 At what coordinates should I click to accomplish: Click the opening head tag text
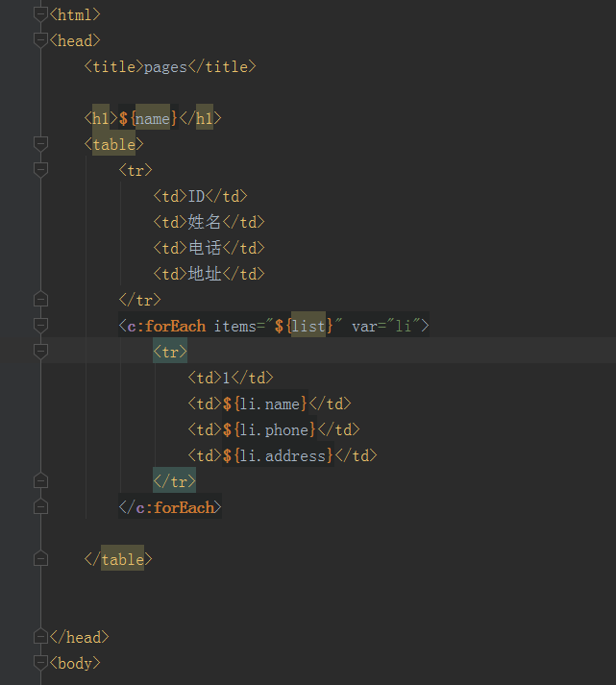(75, 40)
